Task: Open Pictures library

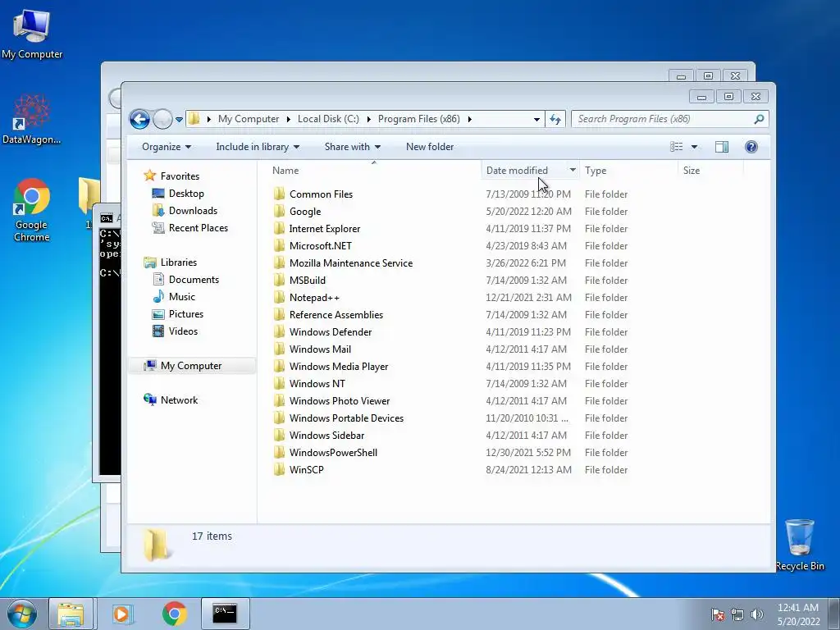Action: (186, 314)
